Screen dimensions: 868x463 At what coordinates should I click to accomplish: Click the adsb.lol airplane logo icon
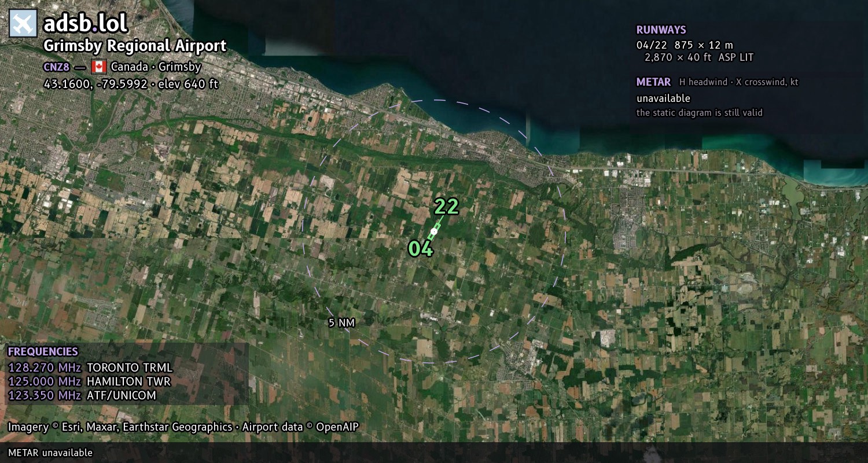pos(23,24)
